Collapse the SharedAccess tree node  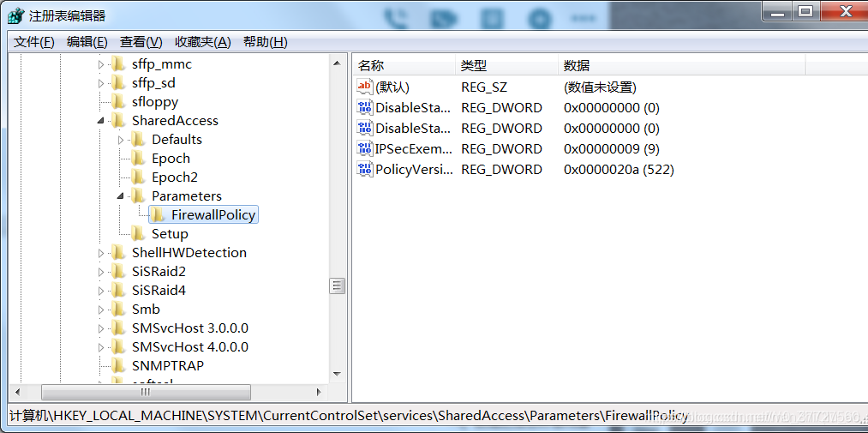(101, 121)
